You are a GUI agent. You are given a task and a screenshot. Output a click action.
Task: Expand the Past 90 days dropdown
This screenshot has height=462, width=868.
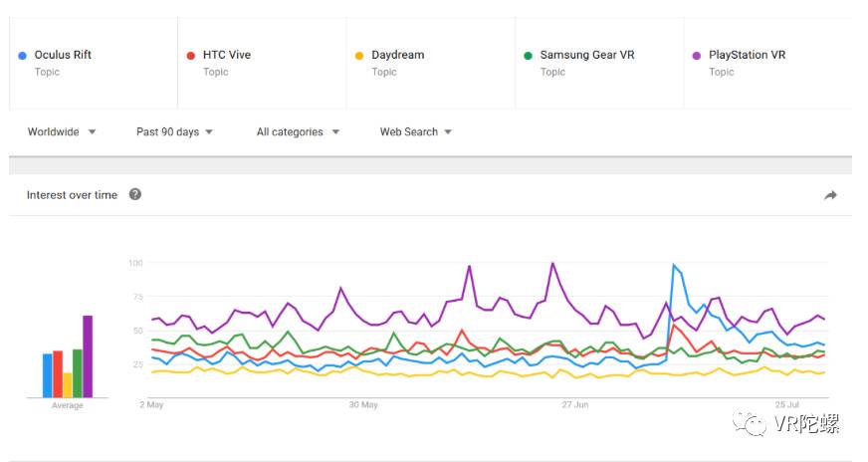(x=175, y=131)
